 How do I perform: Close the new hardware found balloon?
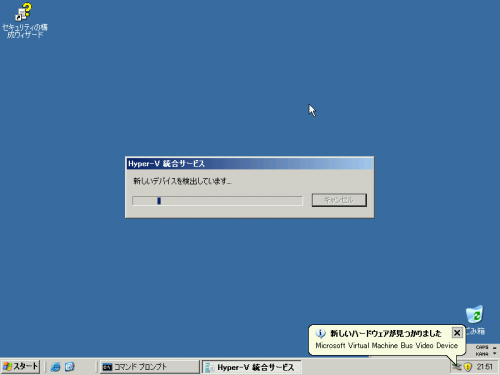coord(457,333)
